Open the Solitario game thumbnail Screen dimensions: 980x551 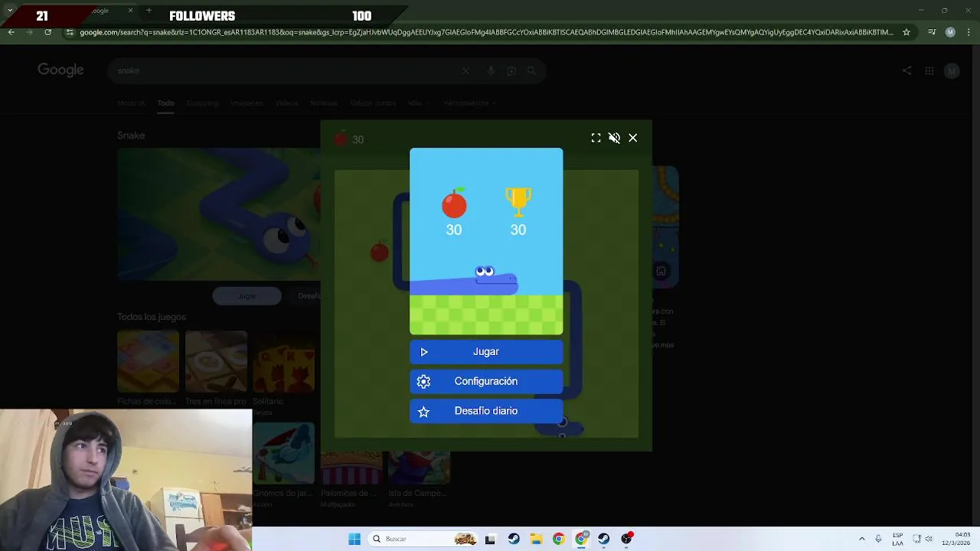pyautogui.click(x=283, y=361)
